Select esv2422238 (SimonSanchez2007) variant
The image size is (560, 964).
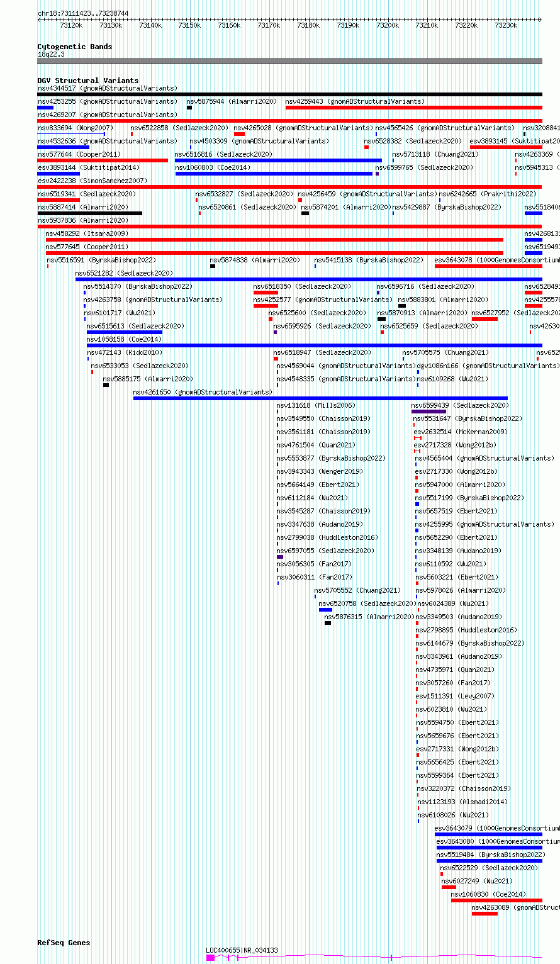click(92, 181)
